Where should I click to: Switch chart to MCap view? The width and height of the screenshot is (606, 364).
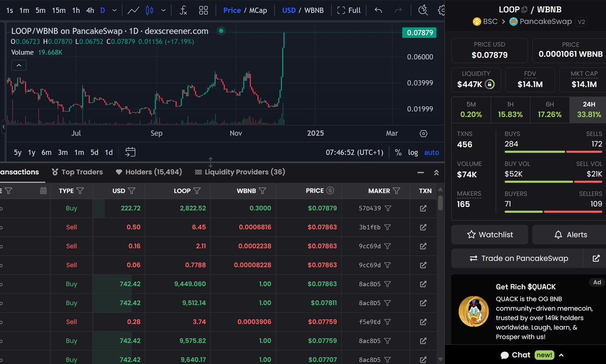(258, 10)
